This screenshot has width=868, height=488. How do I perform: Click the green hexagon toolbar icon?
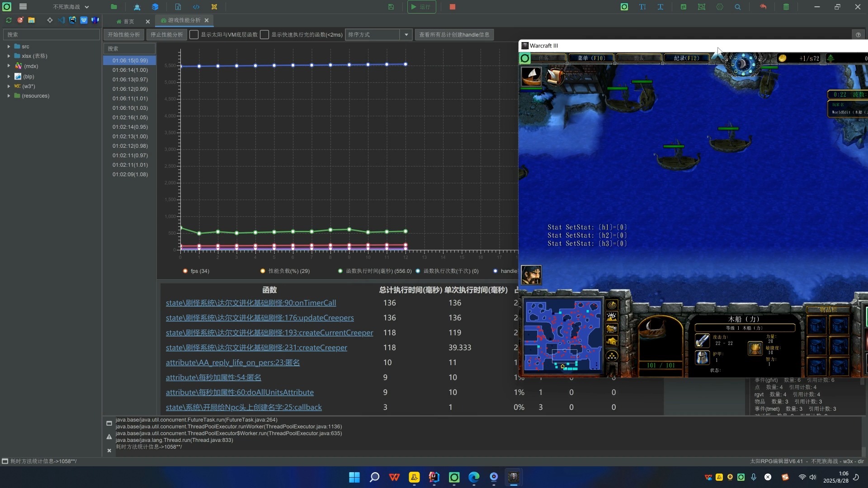click(x=720, y=7)
